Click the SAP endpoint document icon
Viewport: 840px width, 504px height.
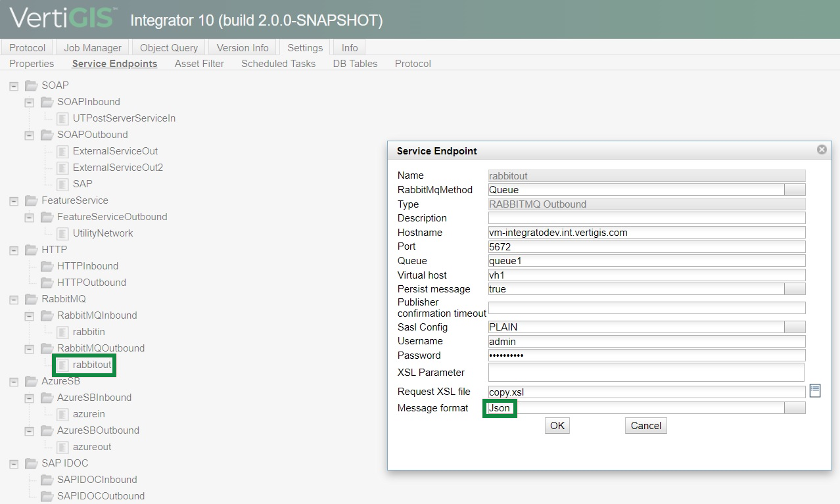click(x=62, y=184)
